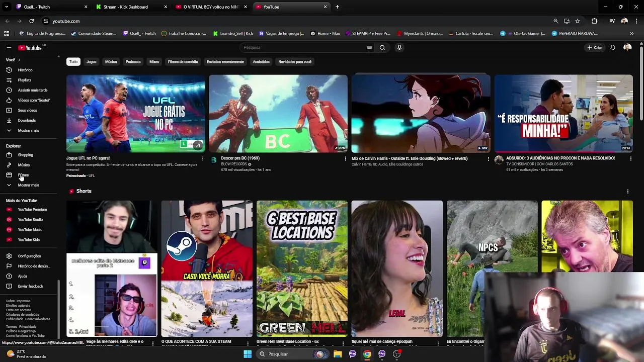Select Novidades para você chip

click(295, 62)
